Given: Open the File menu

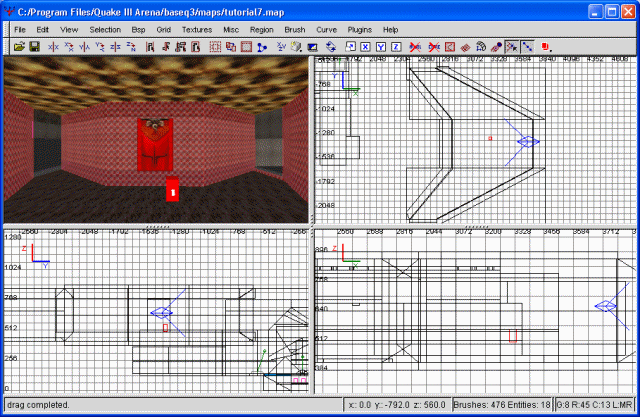Looking at the screenshot, I should pos(20,30).
